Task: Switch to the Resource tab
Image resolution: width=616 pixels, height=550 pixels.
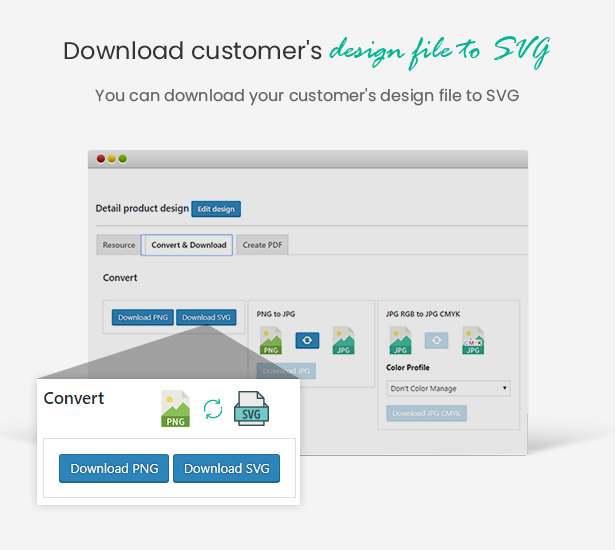Action: pos(119,245)
